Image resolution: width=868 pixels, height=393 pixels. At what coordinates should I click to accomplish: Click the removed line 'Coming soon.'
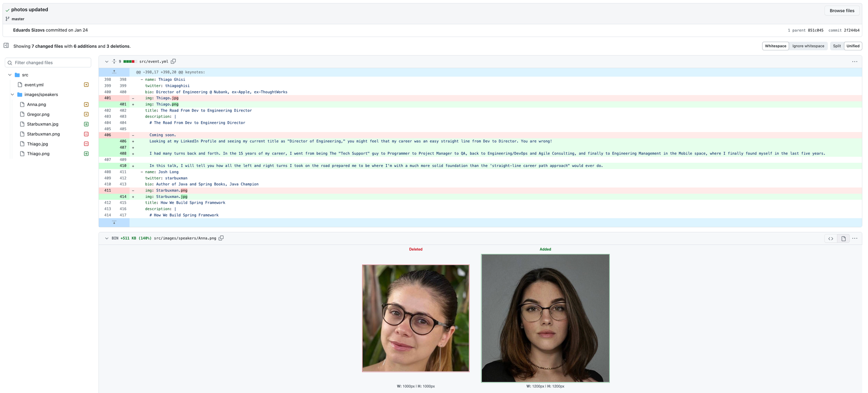point(480,135)
